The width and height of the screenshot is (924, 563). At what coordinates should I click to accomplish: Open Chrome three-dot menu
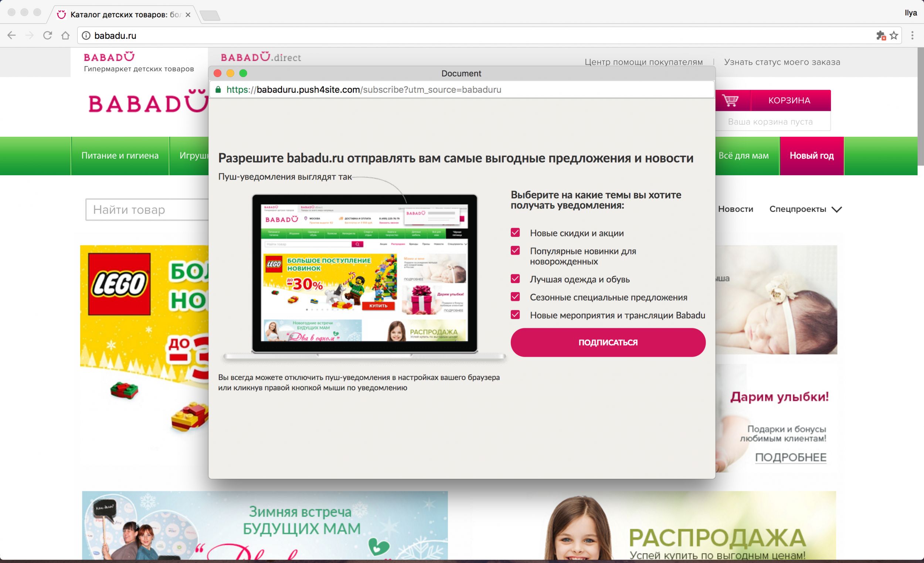pyautogui.click(x=913, y=35)
